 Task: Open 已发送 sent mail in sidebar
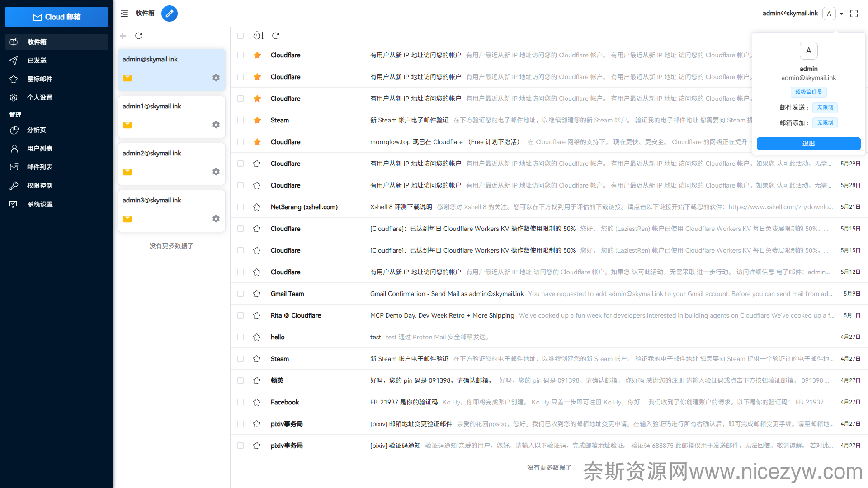click(37, 61)
